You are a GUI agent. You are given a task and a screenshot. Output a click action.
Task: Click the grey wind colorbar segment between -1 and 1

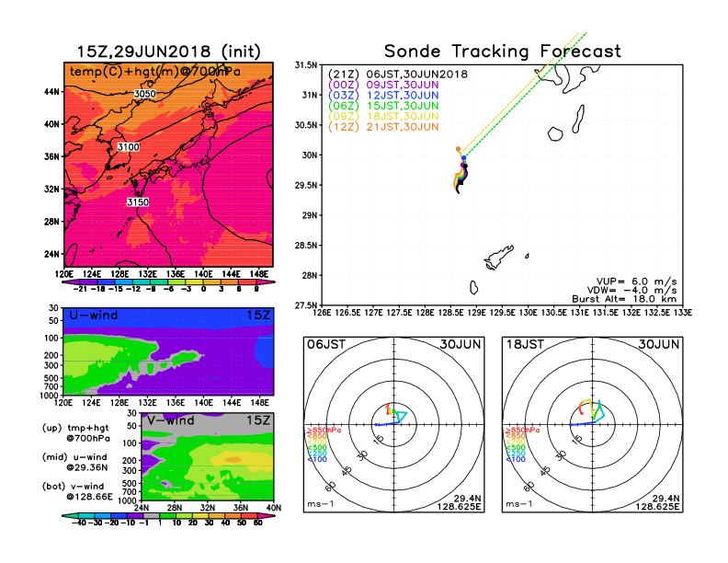point(152,515)
